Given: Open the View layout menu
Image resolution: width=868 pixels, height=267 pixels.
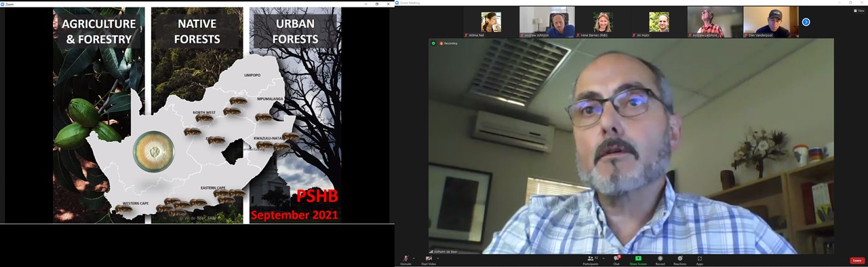Looking at the screenshot, I should click(x=859, y=10).
